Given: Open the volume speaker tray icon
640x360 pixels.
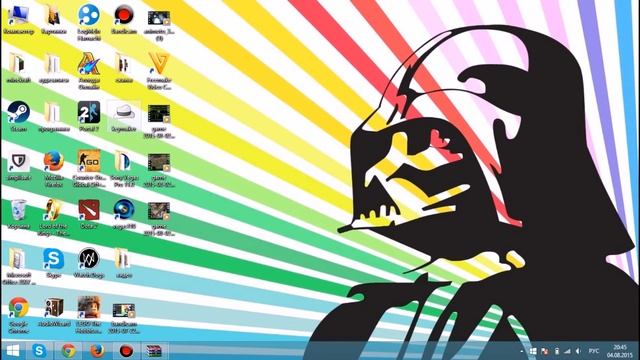Looking at the screenshot, I should click(578, 351).
